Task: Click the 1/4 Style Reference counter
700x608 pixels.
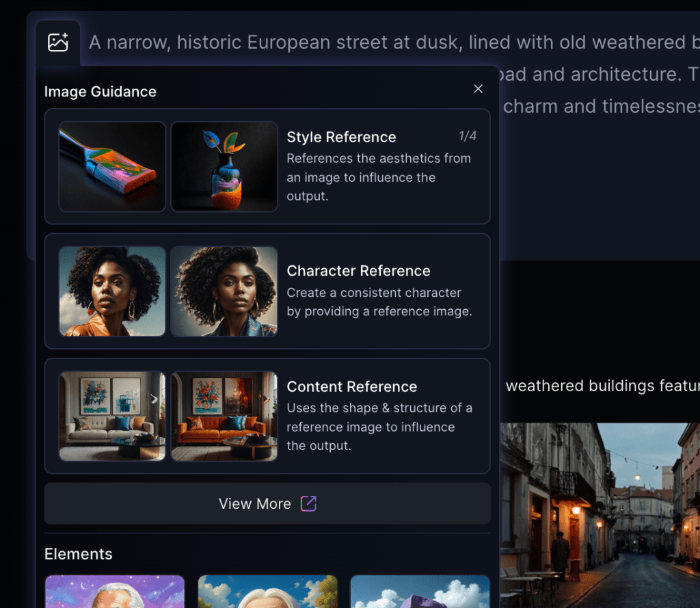Action: [x=468, y=136]
